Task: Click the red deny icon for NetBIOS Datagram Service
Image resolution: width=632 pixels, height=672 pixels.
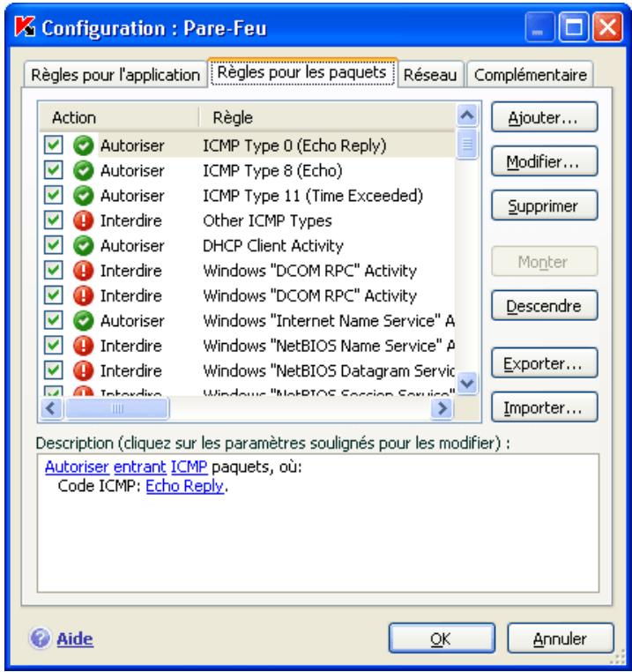Action: coord(83,370)
